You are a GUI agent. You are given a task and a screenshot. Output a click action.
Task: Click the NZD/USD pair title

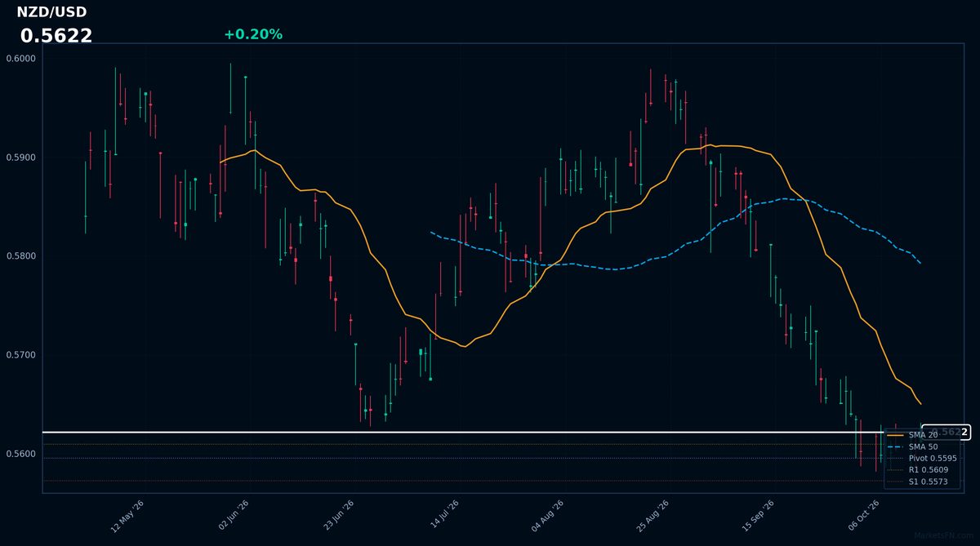coord(51,12)
